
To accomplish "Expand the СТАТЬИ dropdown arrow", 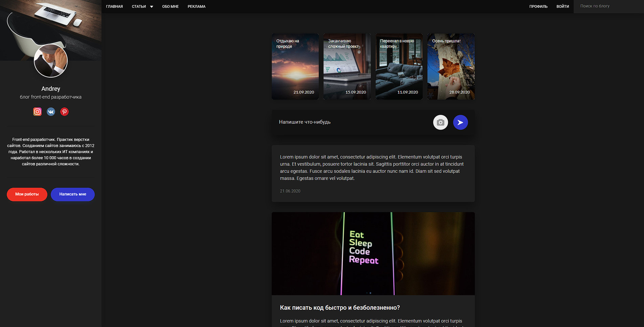I will (x=152, y=6).
